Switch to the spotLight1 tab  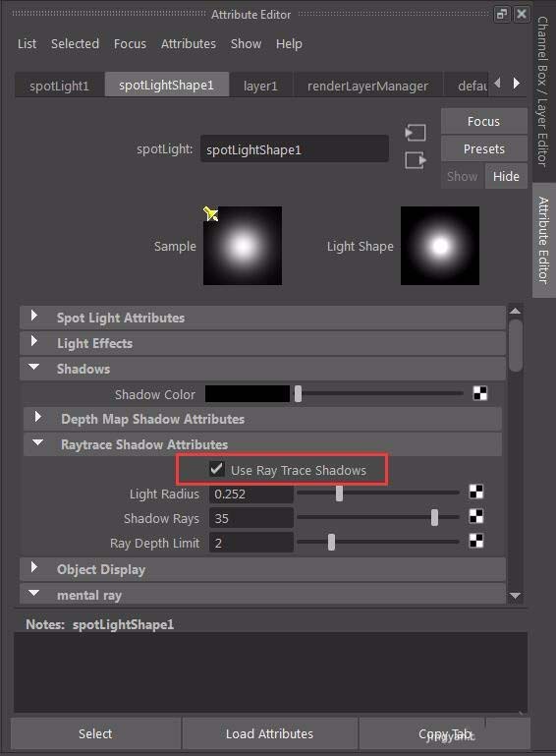(x=59, y=86)
